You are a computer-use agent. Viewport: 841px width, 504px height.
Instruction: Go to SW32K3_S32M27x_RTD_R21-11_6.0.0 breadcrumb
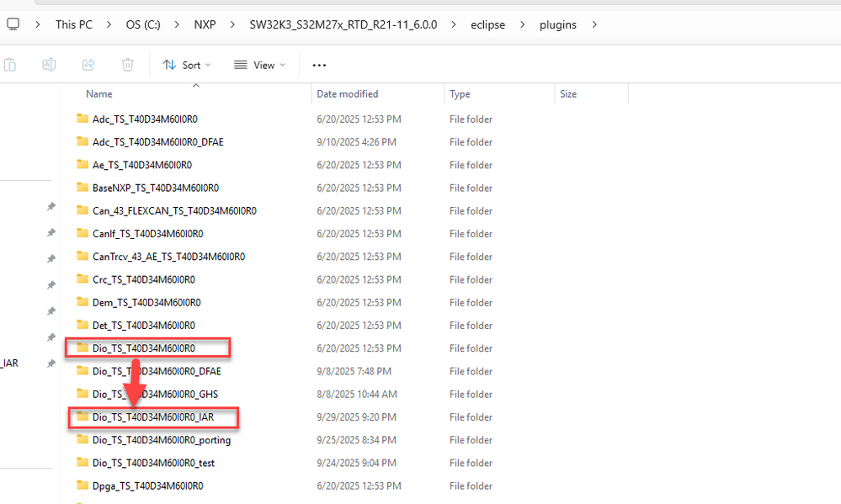click(x=343, y=24)
